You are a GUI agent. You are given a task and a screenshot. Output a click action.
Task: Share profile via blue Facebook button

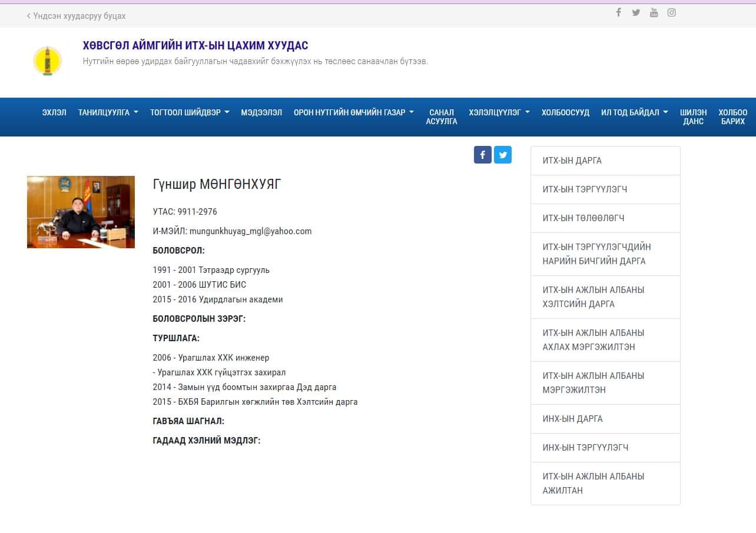coord(482,155)
